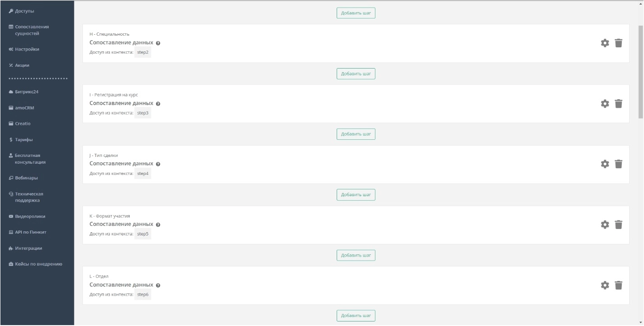Delete the L - Отдел step

pyautogui.click(x=618, y=285)
